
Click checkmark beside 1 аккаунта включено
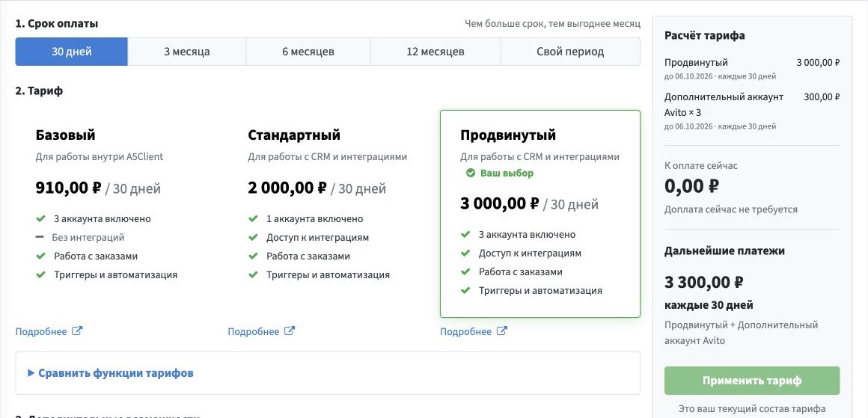pos(253,219)
